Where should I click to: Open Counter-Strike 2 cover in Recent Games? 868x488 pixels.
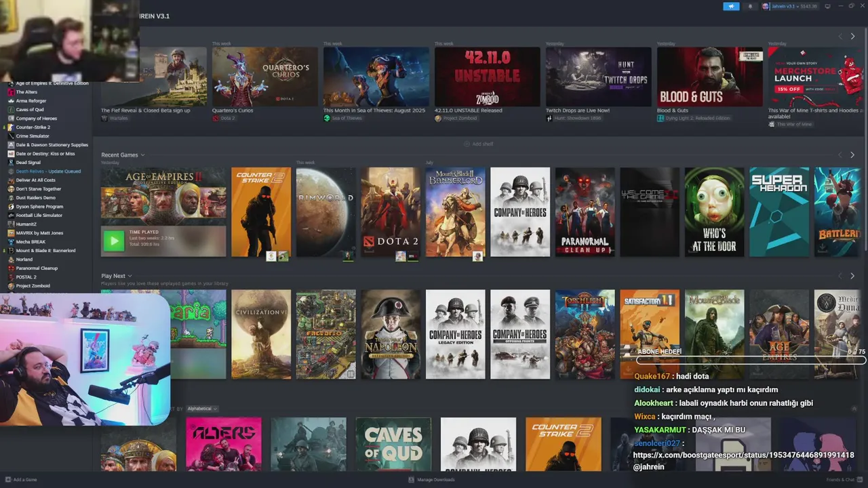(x=261, y=212)
